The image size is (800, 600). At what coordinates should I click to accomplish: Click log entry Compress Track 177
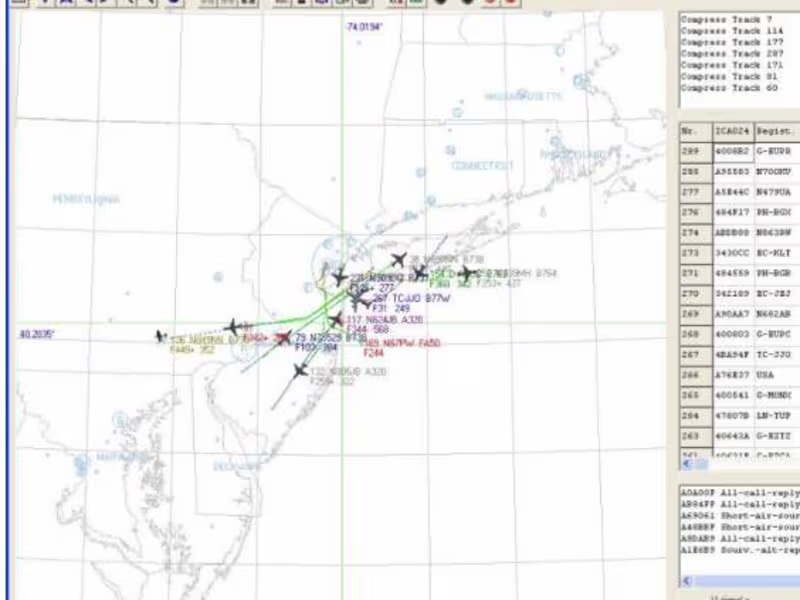point(732,42)
